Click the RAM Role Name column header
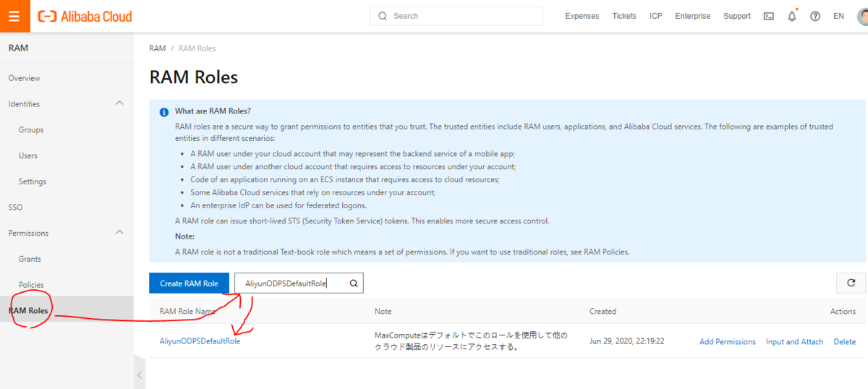The height and width of the screenshot is (389, 868). pos(187,312)
